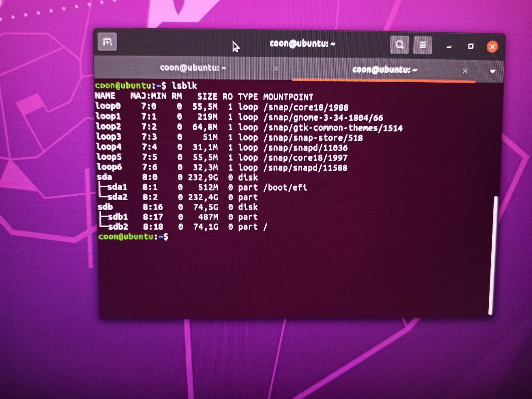
Task: Click the 232,9G size value
Action: coord(203,177)
